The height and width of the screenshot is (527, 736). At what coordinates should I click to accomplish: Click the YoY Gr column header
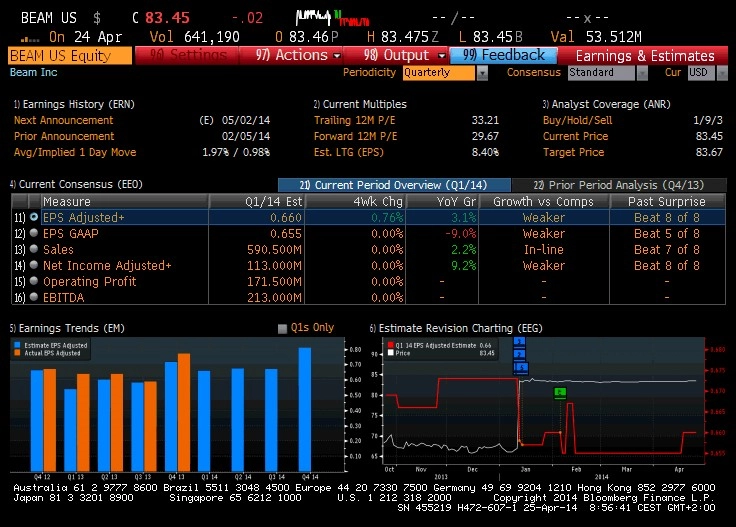point(442,201)
